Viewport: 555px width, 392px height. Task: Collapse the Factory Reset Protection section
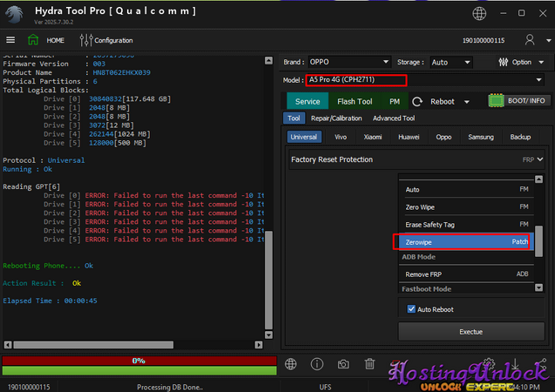pos(540,159)
